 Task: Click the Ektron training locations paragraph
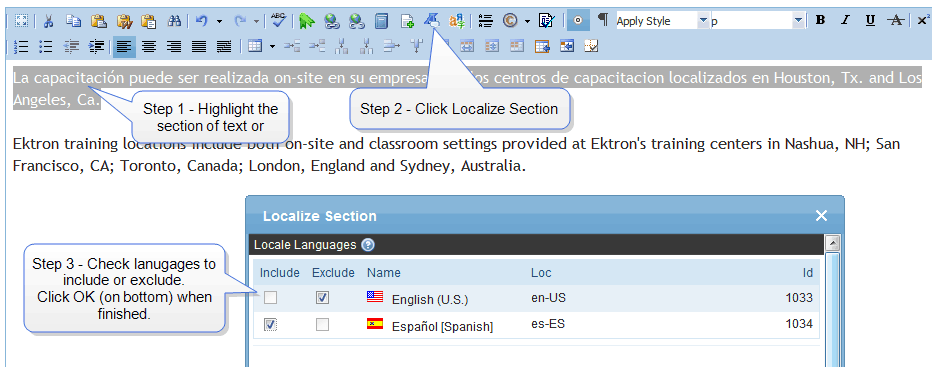pyautogui.click(x=456, y=154)
